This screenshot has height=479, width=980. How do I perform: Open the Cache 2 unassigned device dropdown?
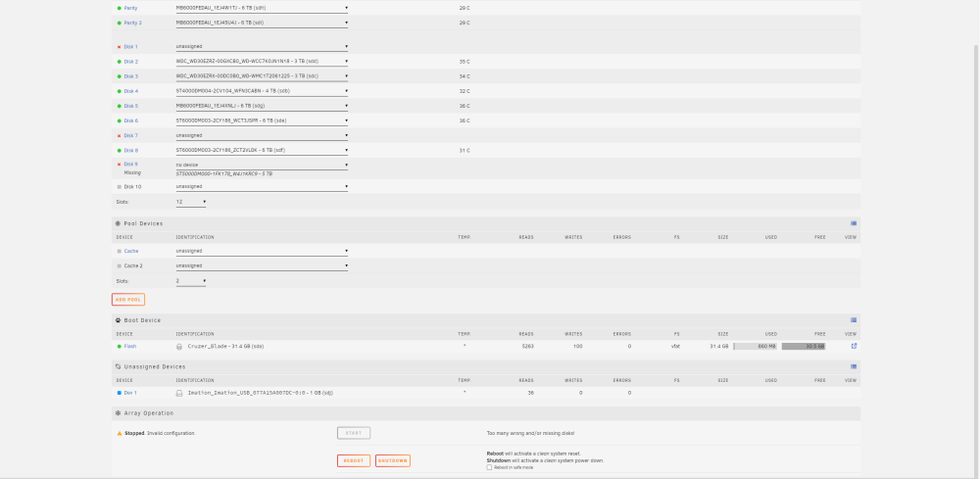(x=262, y=266)
